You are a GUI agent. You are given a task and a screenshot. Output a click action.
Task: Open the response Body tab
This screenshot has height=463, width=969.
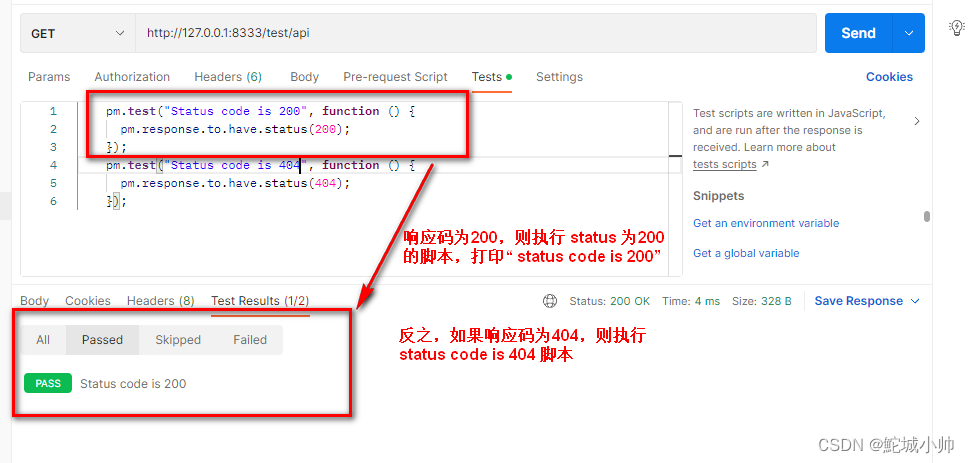click(x=35, y=300)
